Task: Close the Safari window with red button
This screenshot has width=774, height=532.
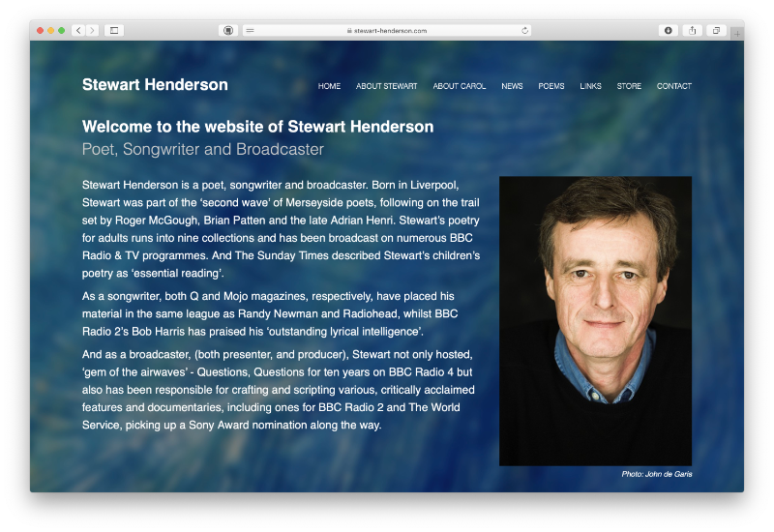Action: (x=40, y=31)
